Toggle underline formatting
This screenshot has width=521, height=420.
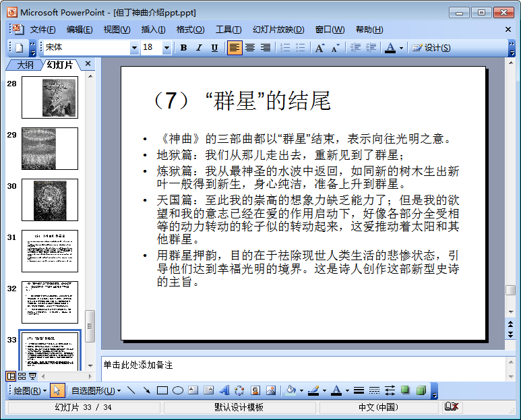click(214, 48)
